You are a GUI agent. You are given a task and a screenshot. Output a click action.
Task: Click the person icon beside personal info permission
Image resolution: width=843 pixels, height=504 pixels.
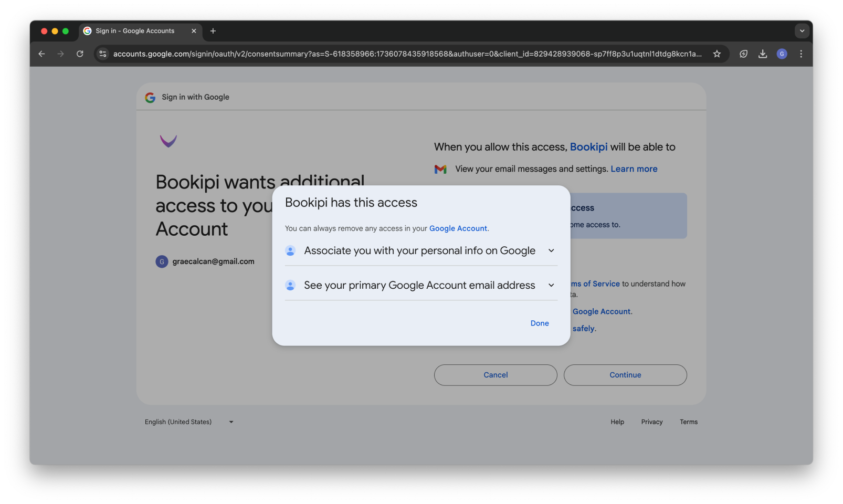(x=290, y=250)
